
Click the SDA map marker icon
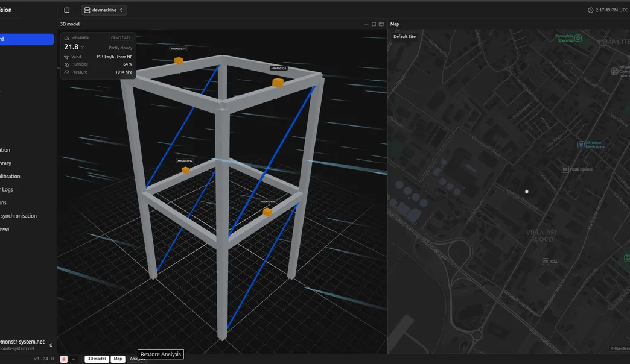tap(546, 262)
